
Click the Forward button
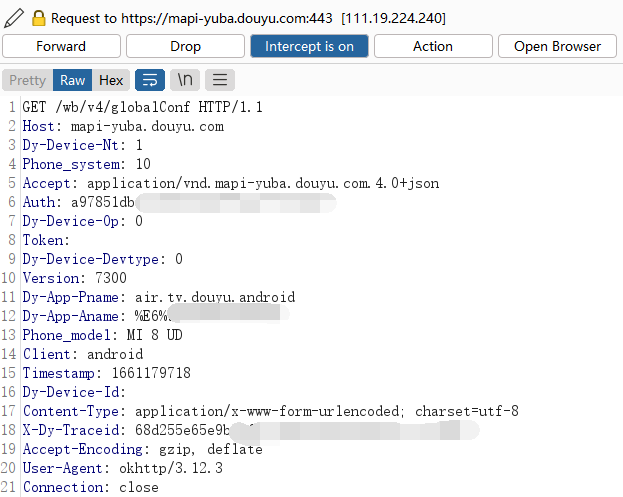click(x=61, y=46)
